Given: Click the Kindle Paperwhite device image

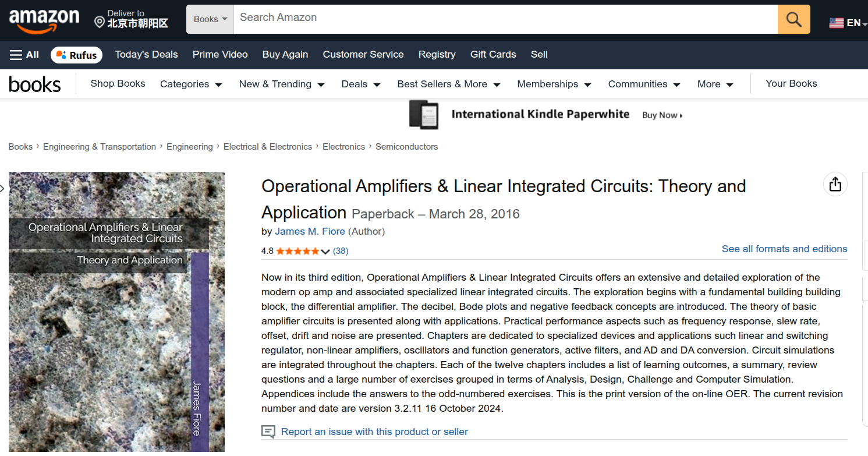Looking at the screenshot, I should [x=423, y=114].
